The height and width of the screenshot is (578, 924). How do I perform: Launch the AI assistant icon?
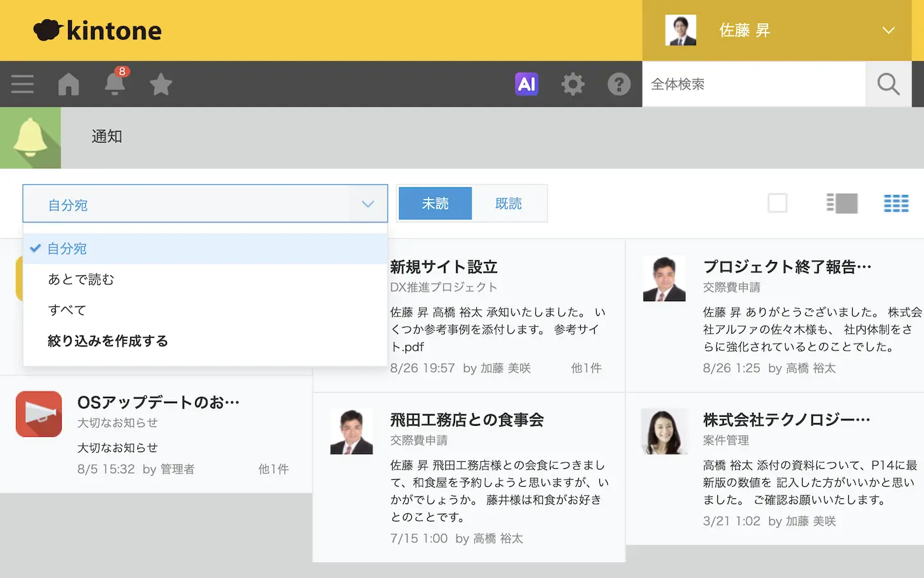coord(526,84)
